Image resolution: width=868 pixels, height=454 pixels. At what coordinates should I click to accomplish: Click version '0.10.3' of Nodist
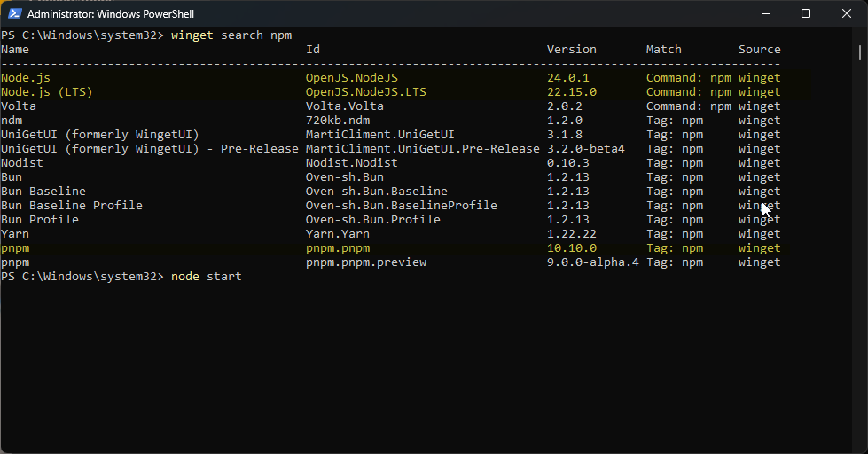[x=568, y=163]
